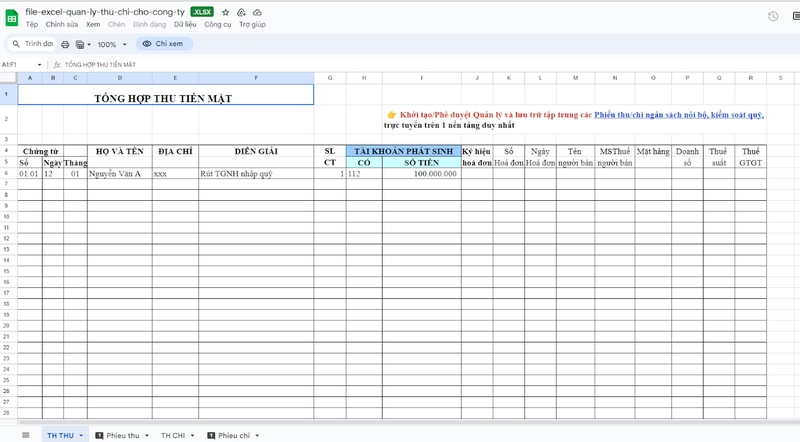The height and width of the screenshot is (442, 800).
Task: Select the 100.000.000 amount cell
Action: (x=421, y=174)
